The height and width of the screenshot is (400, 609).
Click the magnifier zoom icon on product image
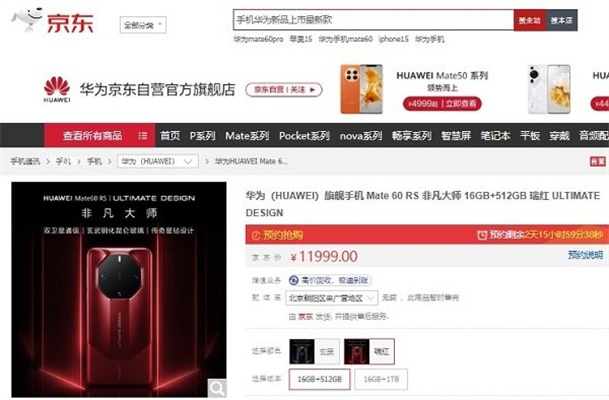pos(217,387)
